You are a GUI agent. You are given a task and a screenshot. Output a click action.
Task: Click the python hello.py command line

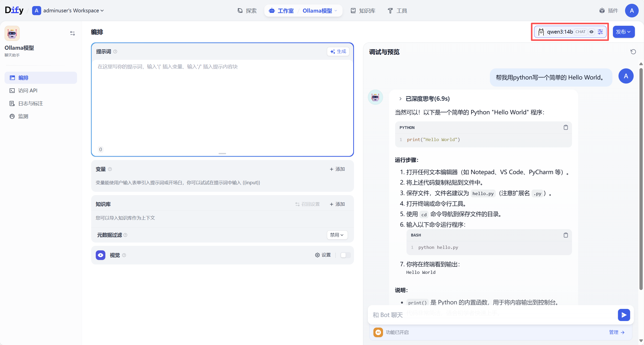(x=438, y=247)
